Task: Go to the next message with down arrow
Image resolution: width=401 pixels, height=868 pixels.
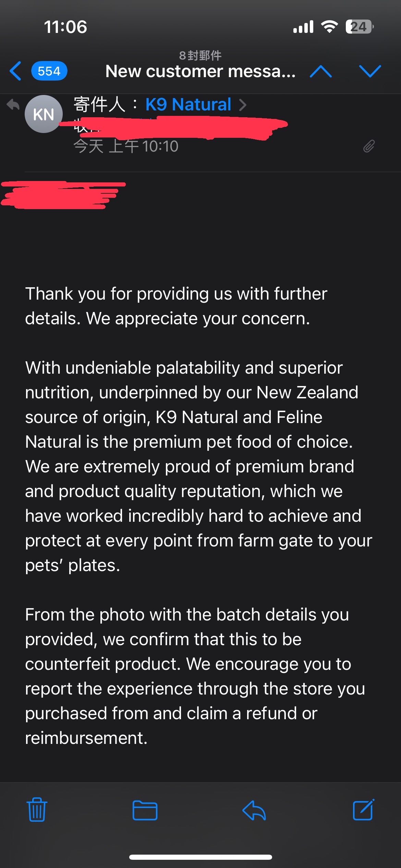Action: [370, 71]
